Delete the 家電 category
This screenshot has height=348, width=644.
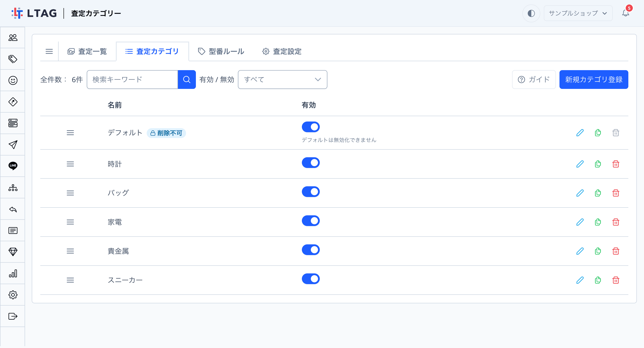[x=616, y=222]
